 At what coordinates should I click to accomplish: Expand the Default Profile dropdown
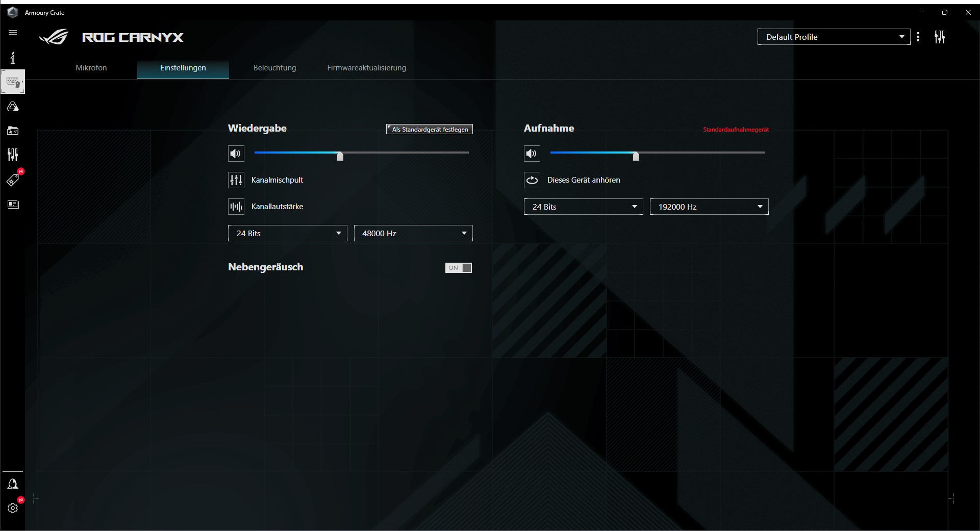click(834, 37)
